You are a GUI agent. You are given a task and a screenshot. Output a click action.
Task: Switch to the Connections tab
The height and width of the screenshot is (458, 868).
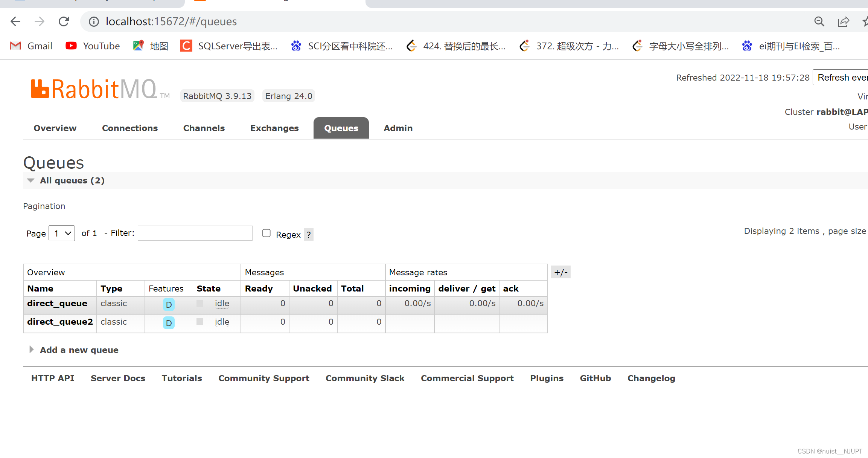click(x=130, y=128)
